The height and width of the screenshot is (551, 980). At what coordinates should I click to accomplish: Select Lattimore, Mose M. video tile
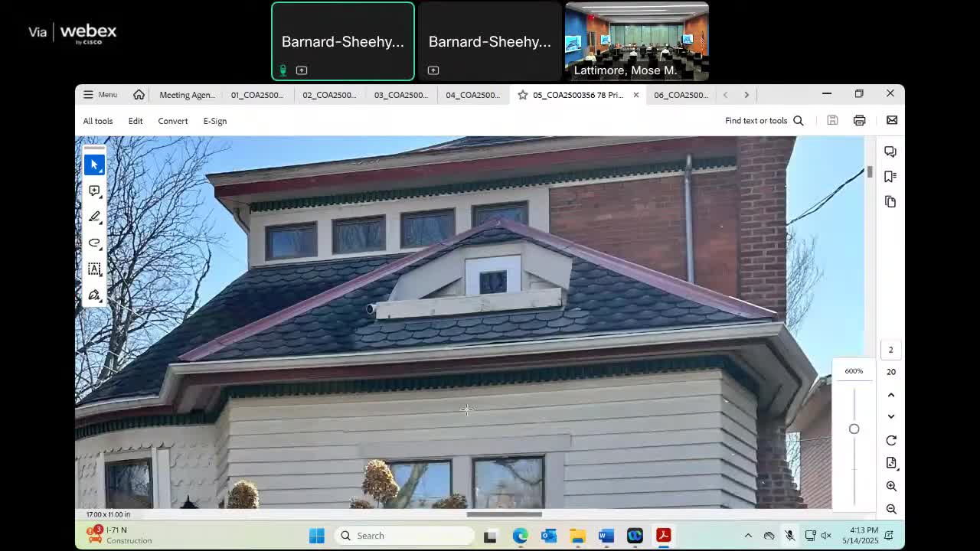pyautogui.click(x=637, y=41)
